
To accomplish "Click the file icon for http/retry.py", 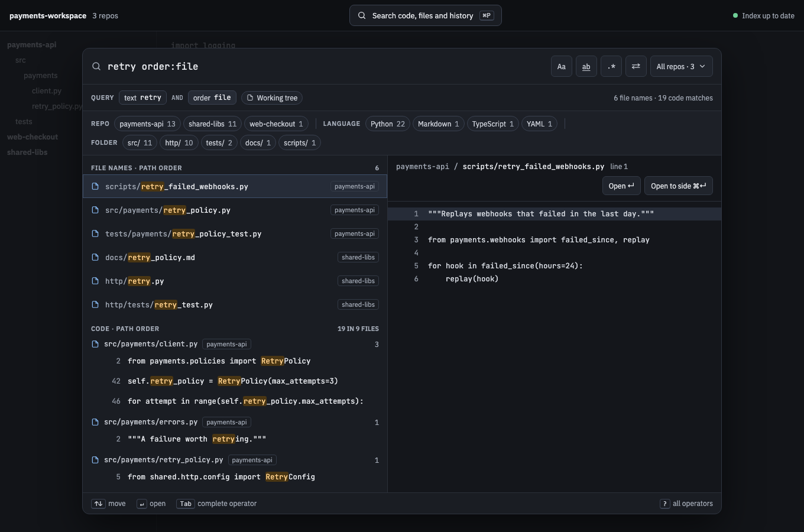I will [95, 281].
